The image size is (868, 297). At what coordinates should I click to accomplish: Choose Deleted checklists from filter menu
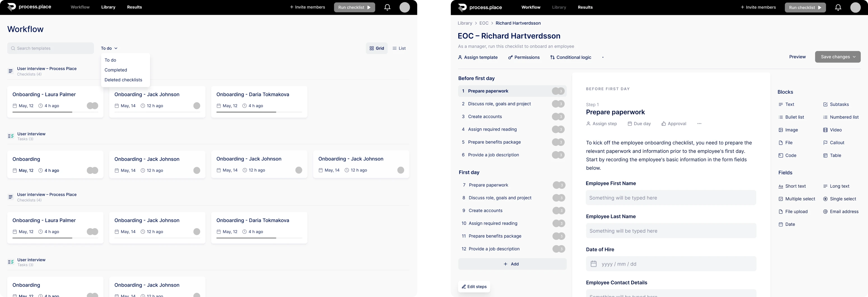pos(123,80)
